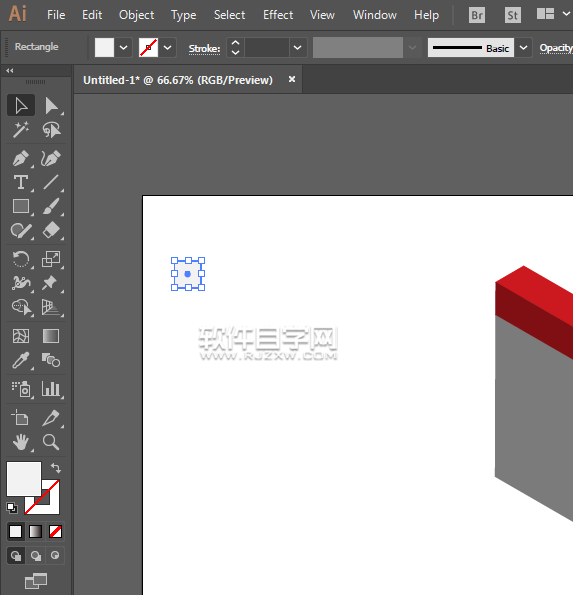The height and width of the screenshot is (595, 573).
Task: Choose the Eraser tool
Action: click(51, 230)
